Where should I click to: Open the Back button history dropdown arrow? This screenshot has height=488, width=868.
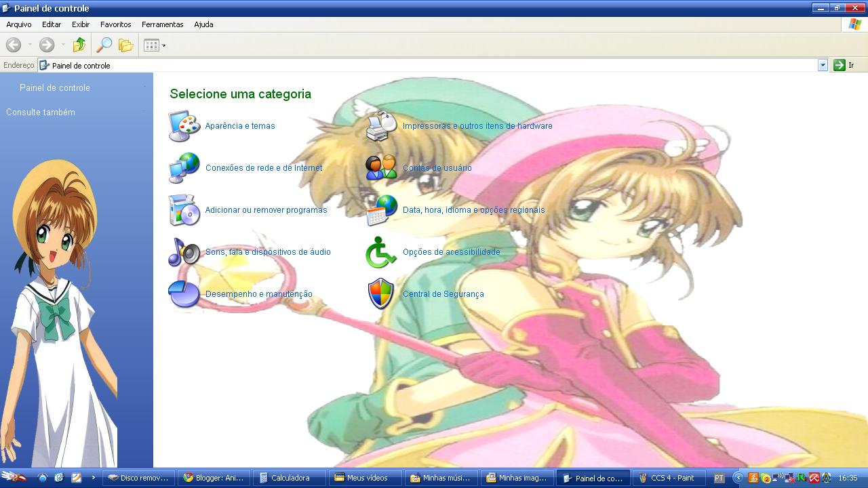pos(30,45)
